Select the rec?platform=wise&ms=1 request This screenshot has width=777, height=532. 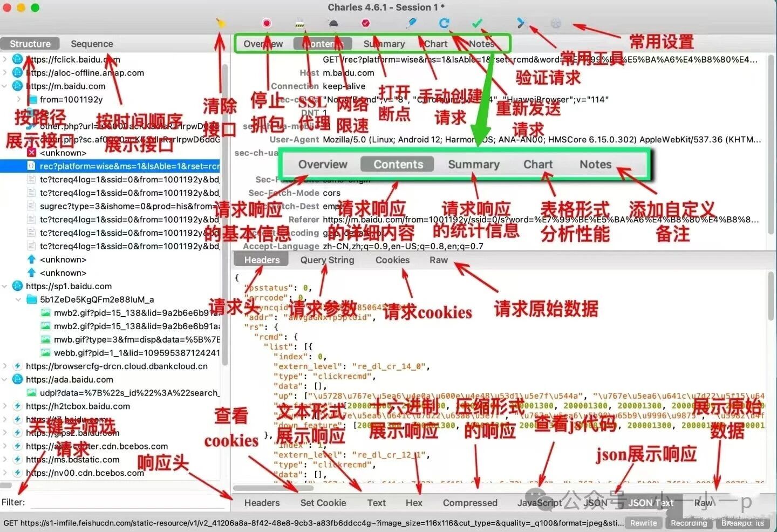pos(110,166)
